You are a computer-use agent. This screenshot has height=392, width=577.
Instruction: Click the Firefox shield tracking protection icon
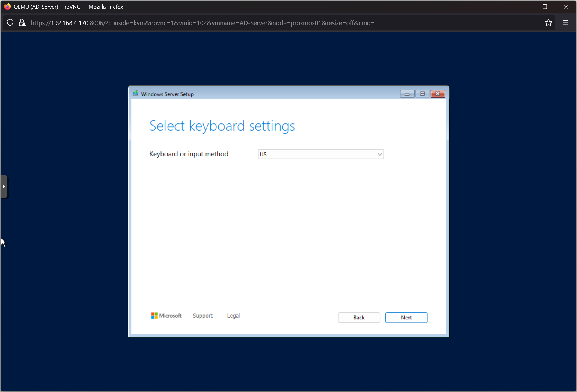(x=10, y=23)
